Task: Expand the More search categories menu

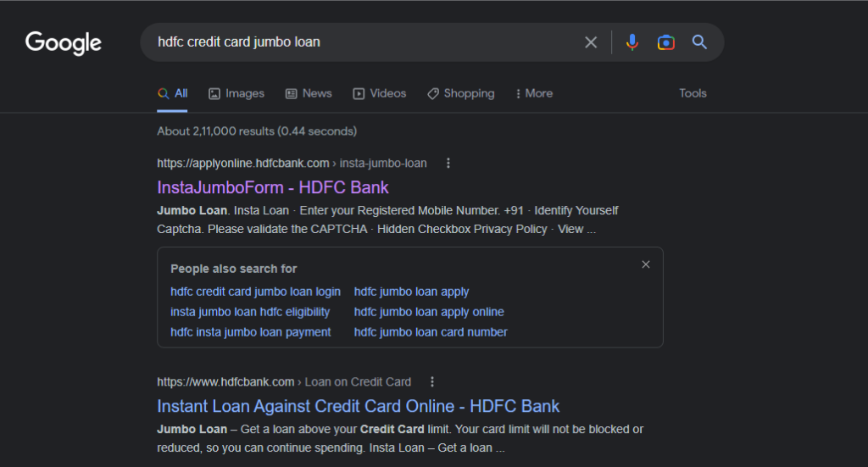Action: click(534, 93)
